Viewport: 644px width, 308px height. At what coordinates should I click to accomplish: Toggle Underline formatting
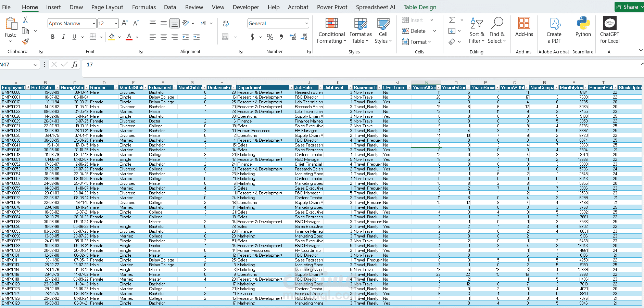74,37
